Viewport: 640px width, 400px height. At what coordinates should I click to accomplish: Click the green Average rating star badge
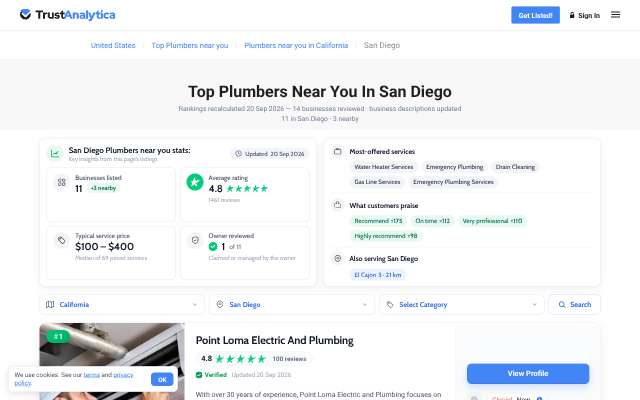(x=195, y=182)
